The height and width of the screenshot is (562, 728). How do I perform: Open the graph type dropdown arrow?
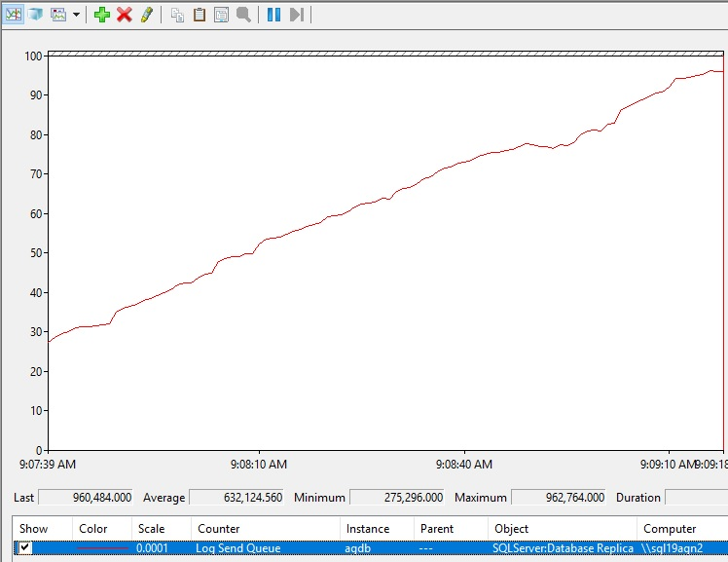pyautogui.click(x=76, y=15)
